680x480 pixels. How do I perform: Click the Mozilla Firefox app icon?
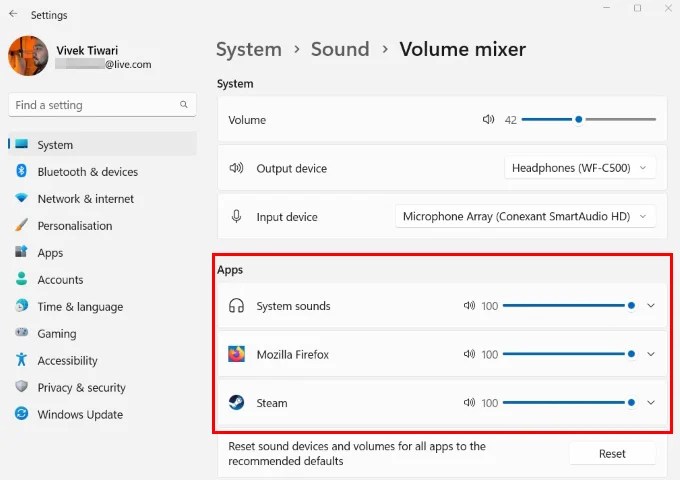coord(236,354)
